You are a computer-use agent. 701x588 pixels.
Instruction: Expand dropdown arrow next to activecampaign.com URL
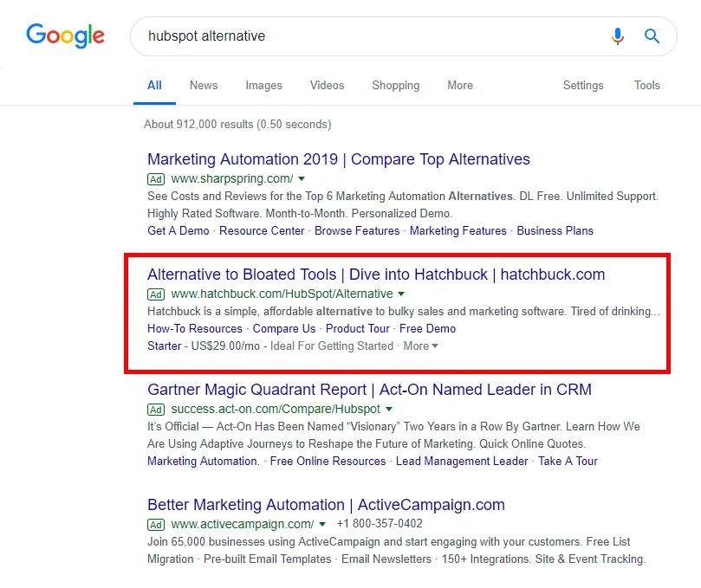(322, 524)
